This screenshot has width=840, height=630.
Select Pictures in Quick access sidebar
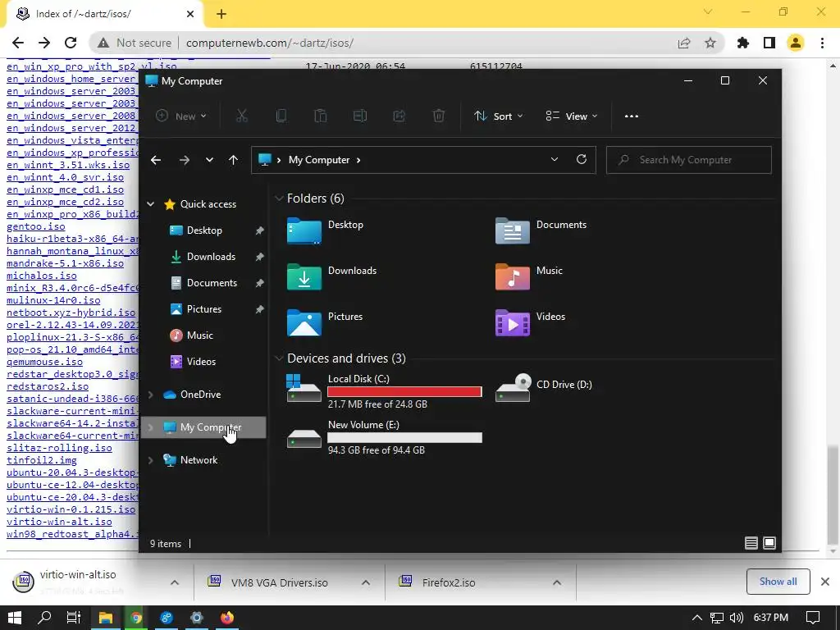[204, 309]
